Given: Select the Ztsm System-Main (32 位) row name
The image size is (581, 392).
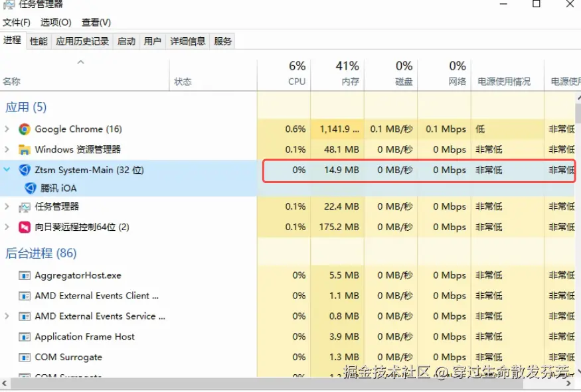Looking at the screenshot, I should (x=89, y=170).
